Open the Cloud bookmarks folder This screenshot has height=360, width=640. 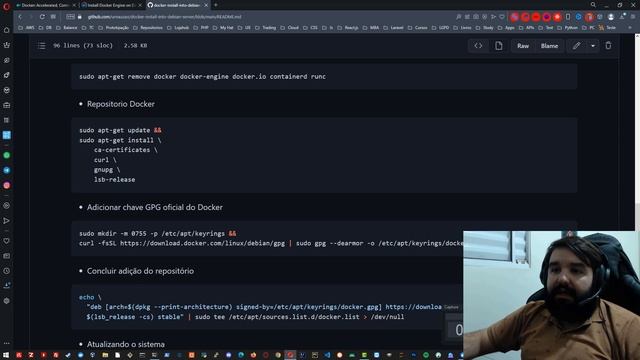point(290,28)
